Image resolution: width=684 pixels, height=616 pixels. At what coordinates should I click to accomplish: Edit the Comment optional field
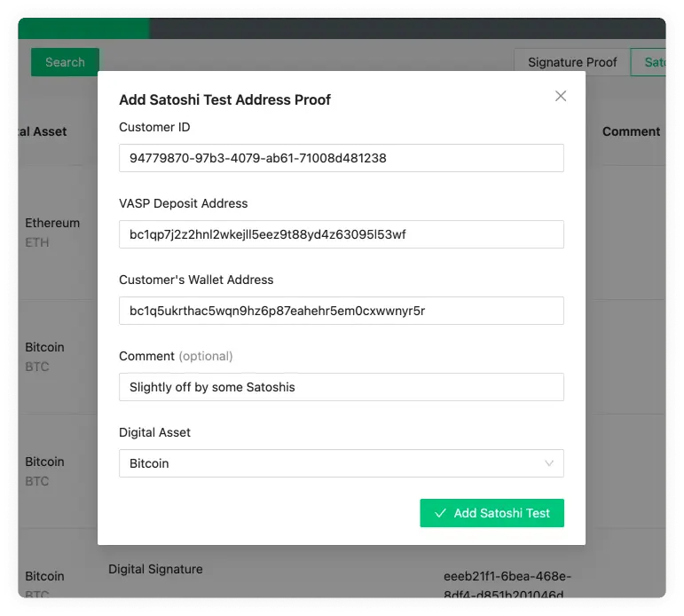(x=342, y=387)
